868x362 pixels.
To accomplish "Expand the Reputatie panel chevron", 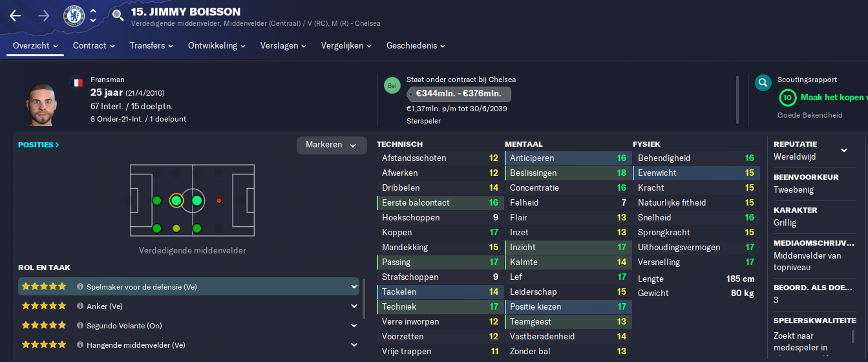I will click(843, 150).
